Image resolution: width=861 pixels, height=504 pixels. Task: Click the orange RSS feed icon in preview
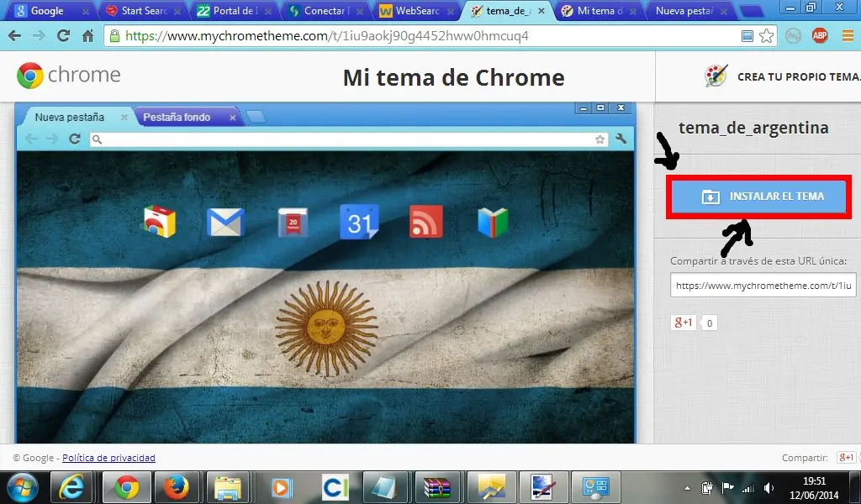426,222
